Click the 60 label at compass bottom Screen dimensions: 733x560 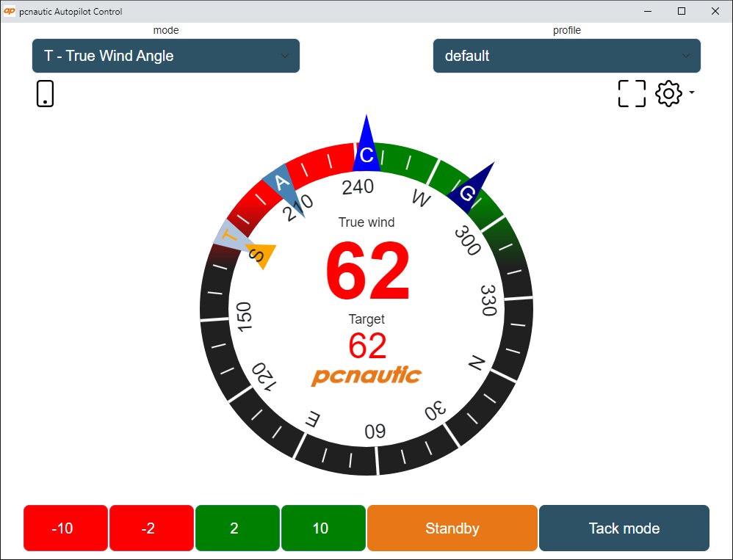[375, 431]
